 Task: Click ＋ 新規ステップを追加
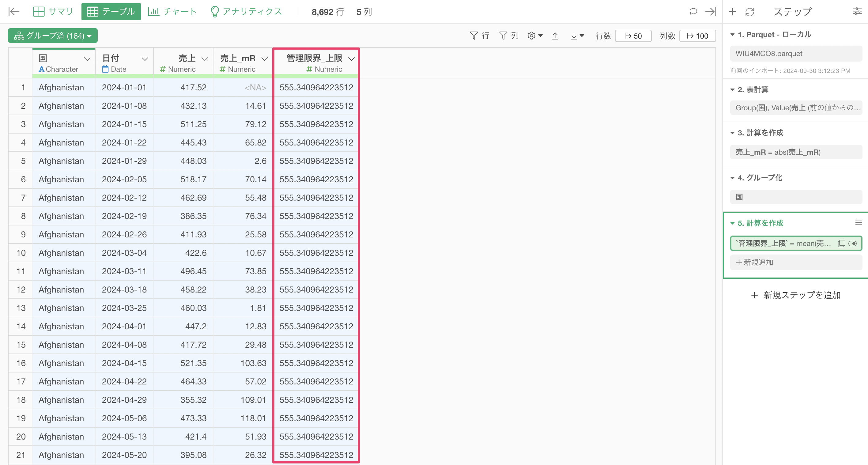coord(795,295)
